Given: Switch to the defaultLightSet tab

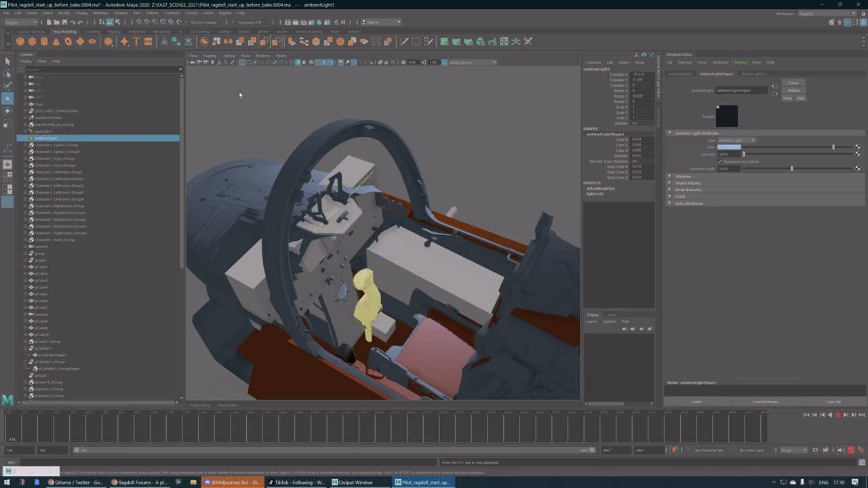Looking at the screenshot, I should point(753,74).
